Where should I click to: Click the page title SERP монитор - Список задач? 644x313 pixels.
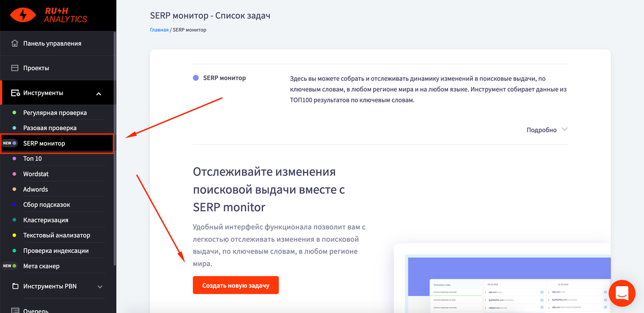pyautogui.click(x=210, y=16)
